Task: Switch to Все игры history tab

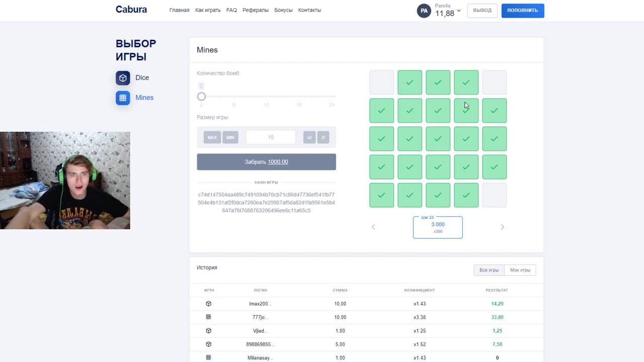Action: (489, 270)
